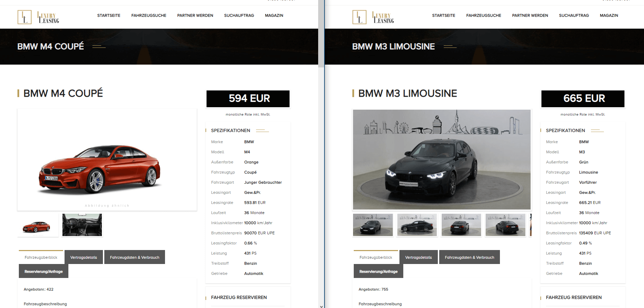The width and height of the screenshot is (644, 308).
Task: Click the main black BMW M3 photo
Action: click(x=442, y=160)
